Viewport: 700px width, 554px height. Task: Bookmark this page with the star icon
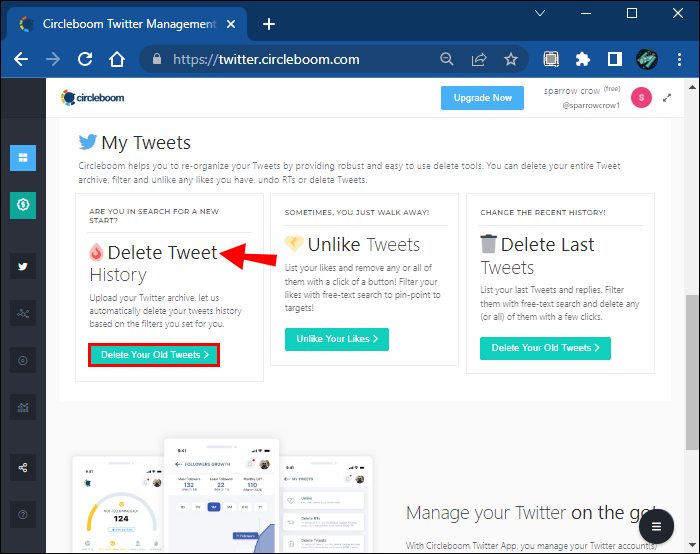pos(511,59)
